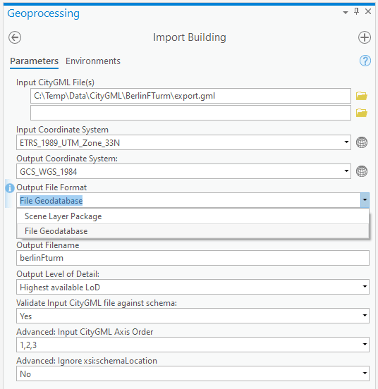Click the plus add icon beside Import Building
Image resolution: width=378 pixels, height=389 pixels.
364,37
